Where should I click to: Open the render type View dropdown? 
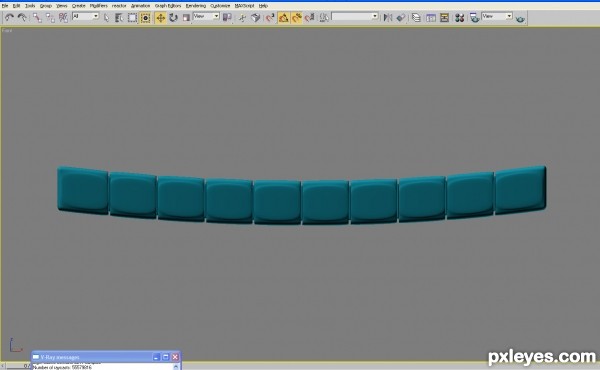click(x=497, y=16)
